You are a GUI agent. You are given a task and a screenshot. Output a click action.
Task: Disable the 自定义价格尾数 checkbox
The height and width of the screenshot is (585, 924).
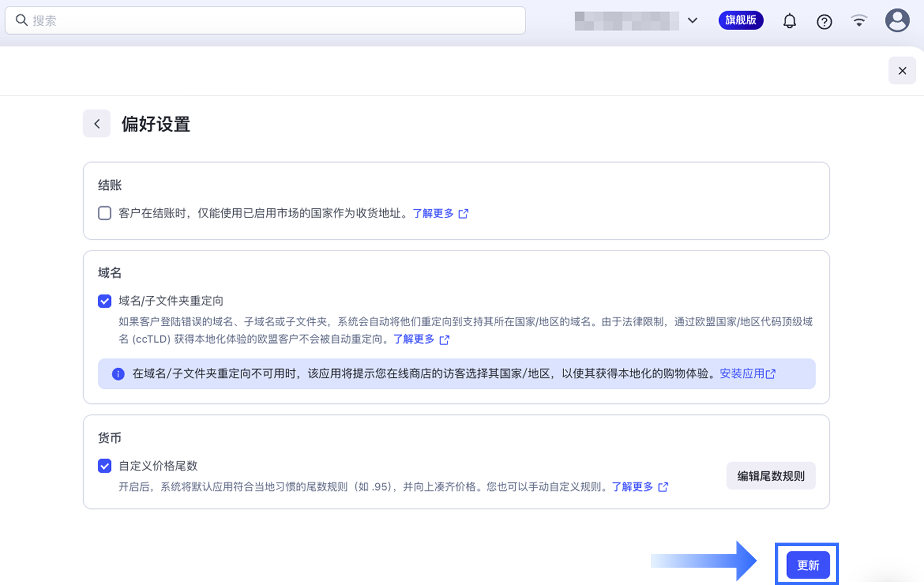104,466
